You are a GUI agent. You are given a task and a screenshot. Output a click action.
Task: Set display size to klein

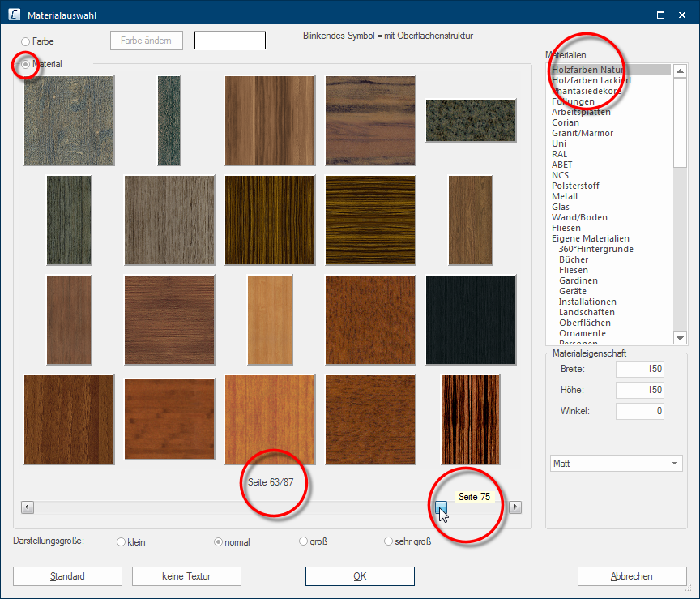(122, 542)
